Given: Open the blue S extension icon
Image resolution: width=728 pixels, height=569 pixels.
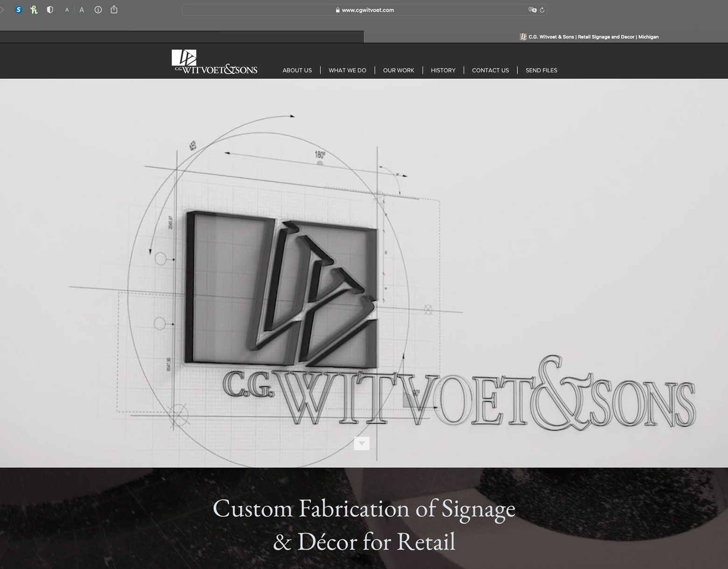Looking at the screenshot, I should 19,9.
